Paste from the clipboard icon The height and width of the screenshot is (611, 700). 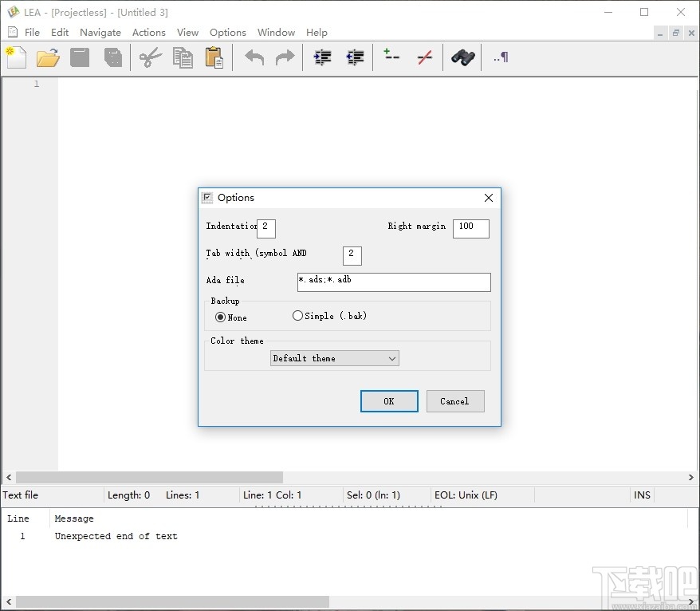[x=214, y=57]
